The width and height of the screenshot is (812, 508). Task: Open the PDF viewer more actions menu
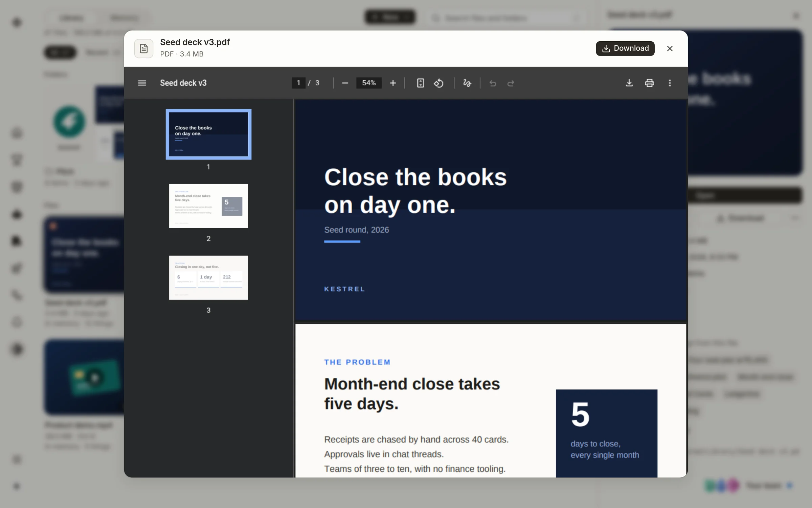670,83
